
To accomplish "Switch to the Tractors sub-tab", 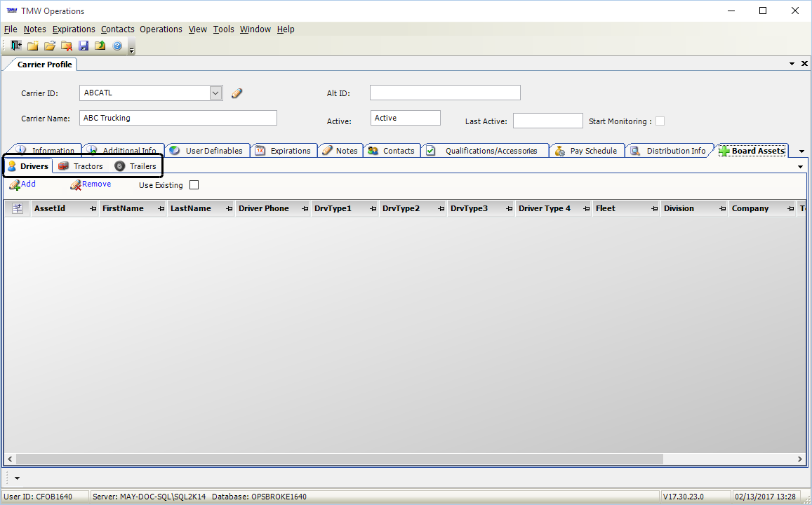I will pos(81,166).
